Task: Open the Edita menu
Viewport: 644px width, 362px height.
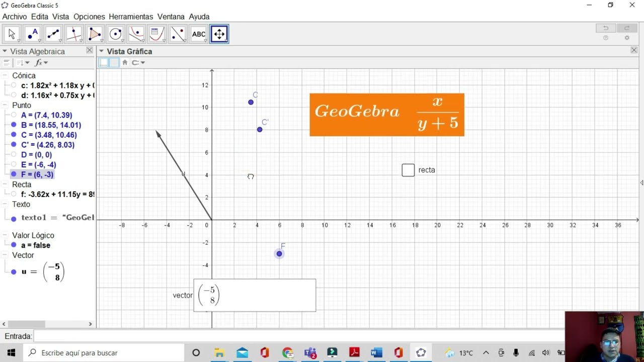Action: [x=40, y=17]
